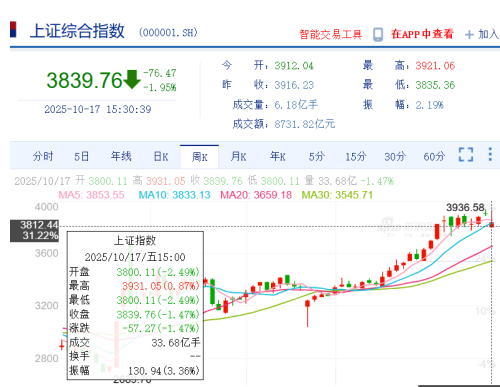Click the tooltip date 2025/10/17/五15:00
Image resolution: width=500 pixels, height=387 pixels.
(135, 257)
